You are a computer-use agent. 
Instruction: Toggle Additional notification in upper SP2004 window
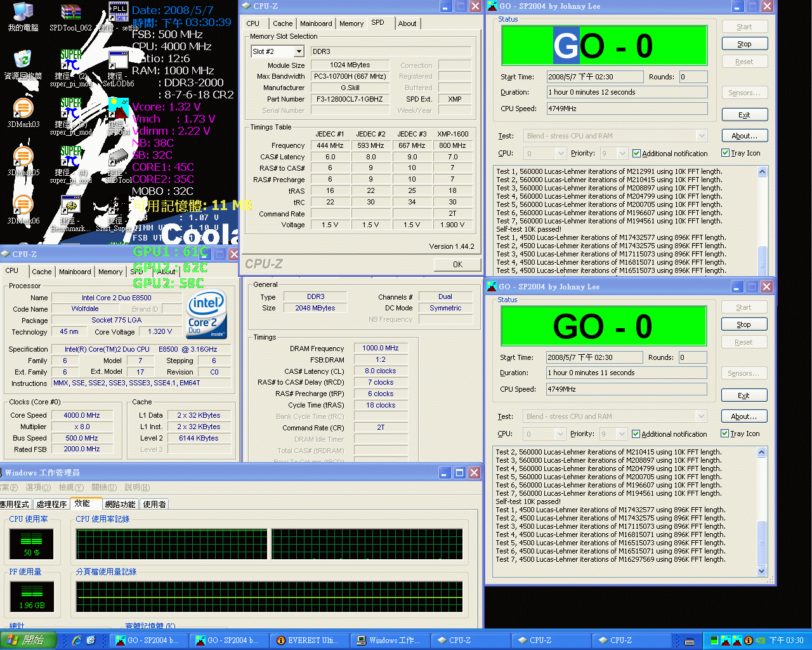[x=637, y=154]
